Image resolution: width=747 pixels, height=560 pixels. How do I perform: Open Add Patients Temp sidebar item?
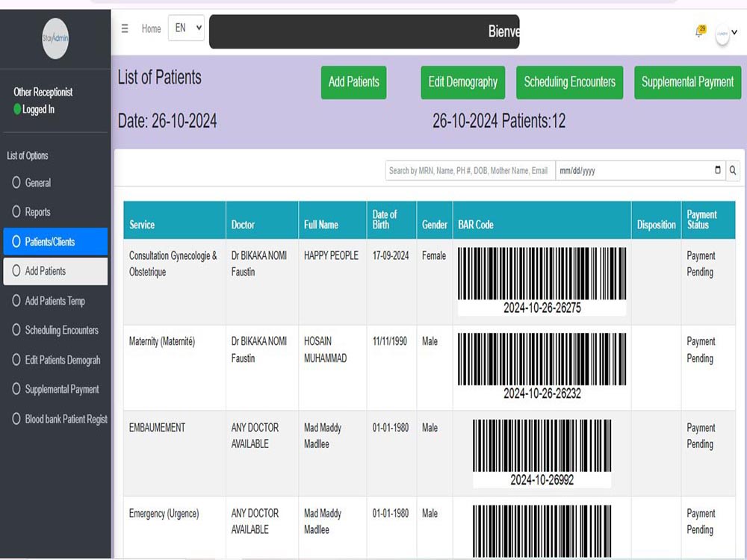[55, 300]
